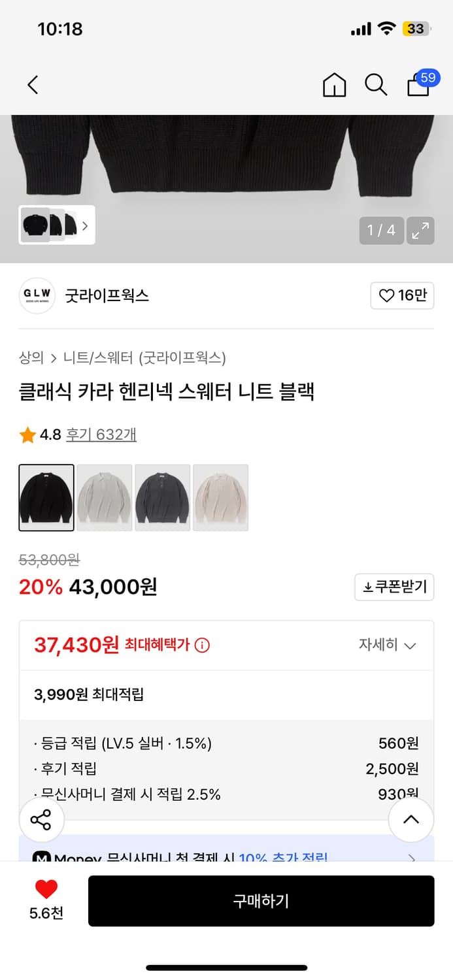Select the beige sweater swatch
Viewport: 453px width, 980px height.
click(x=220, y=497)
